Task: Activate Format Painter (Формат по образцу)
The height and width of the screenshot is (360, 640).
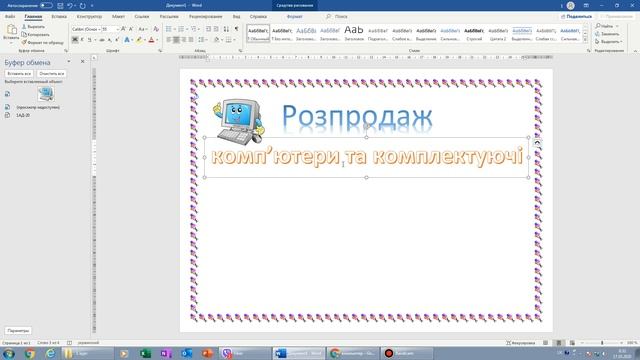Action: (42, 42)
